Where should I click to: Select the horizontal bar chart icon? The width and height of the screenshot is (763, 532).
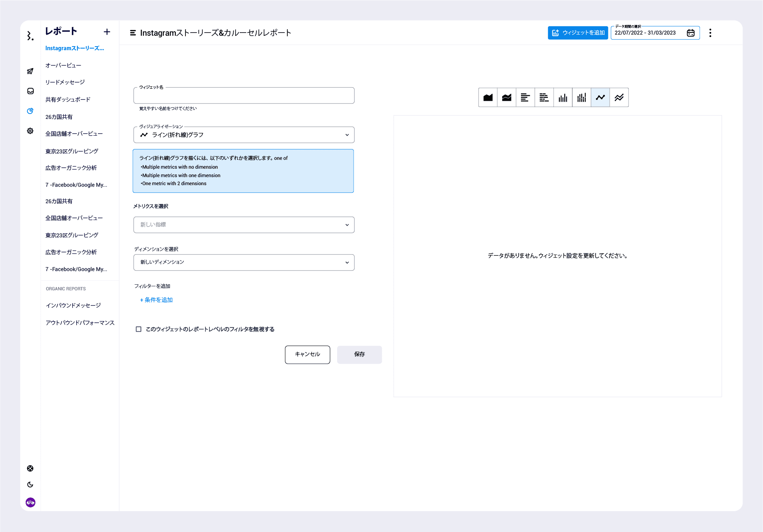[525, 98]
